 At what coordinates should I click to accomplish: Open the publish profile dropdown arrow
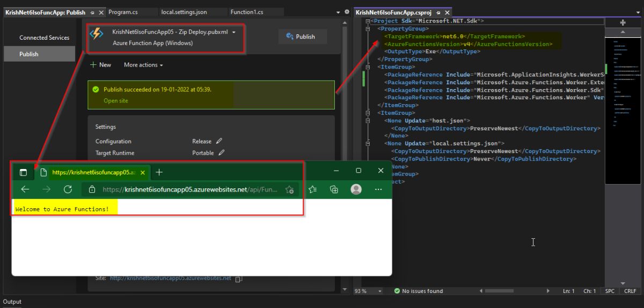(234, 32)
